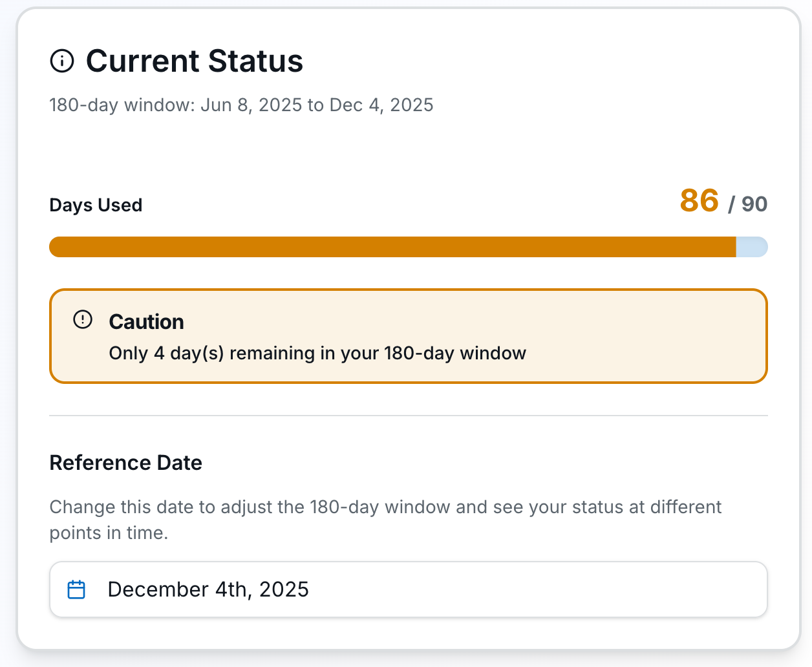Click the Reference Date section heading
The height and width of the screenshot is (667, 812).
point(125,463)
